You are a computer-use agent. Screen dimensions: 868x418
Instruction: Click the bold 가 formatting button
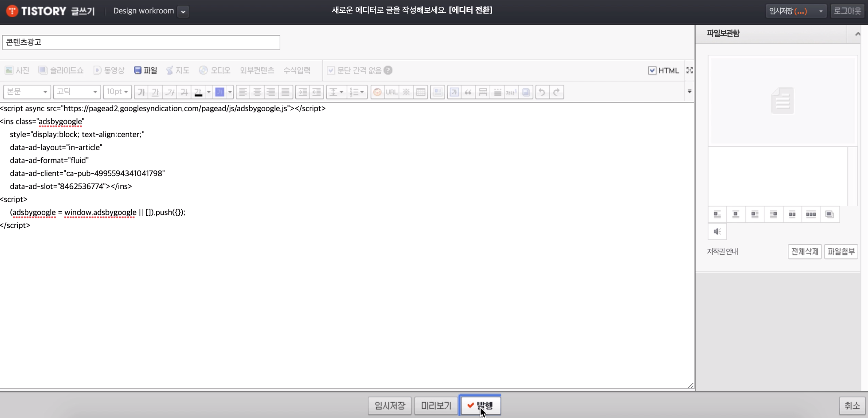tap(141, 92)
